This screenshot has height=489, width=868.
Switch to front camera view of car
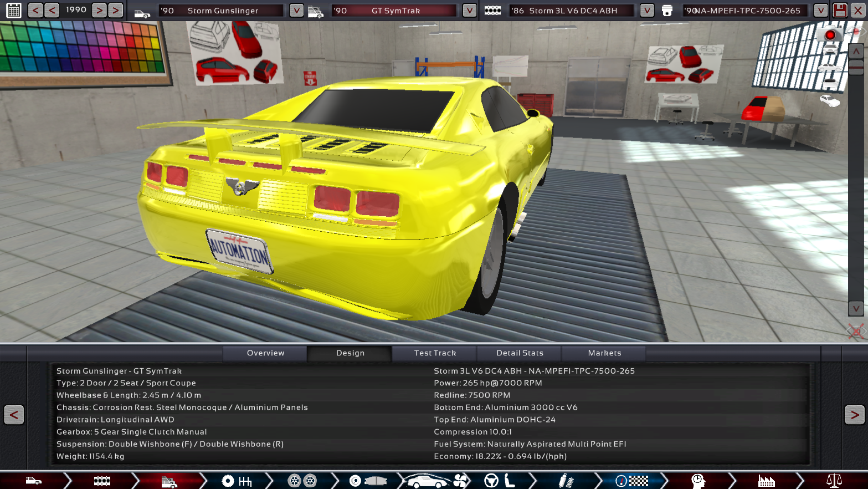coord(829,51)
